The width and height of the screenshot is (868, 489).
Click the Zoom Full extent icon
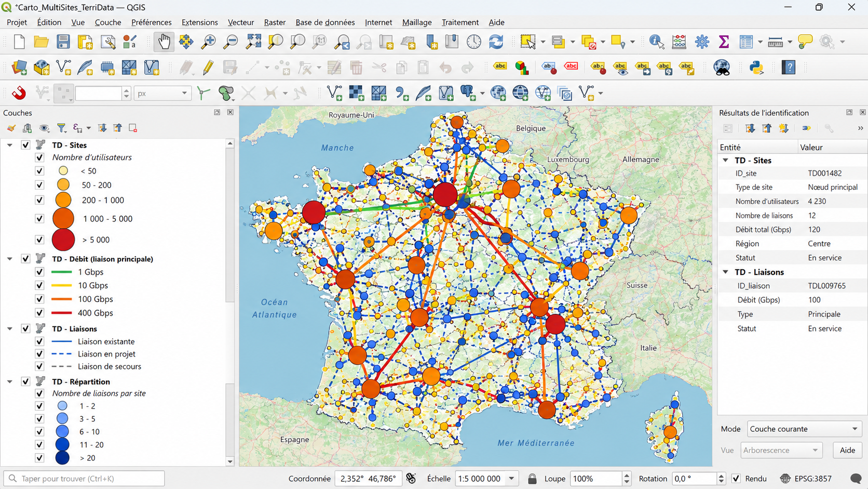click(x=253, y=42)
